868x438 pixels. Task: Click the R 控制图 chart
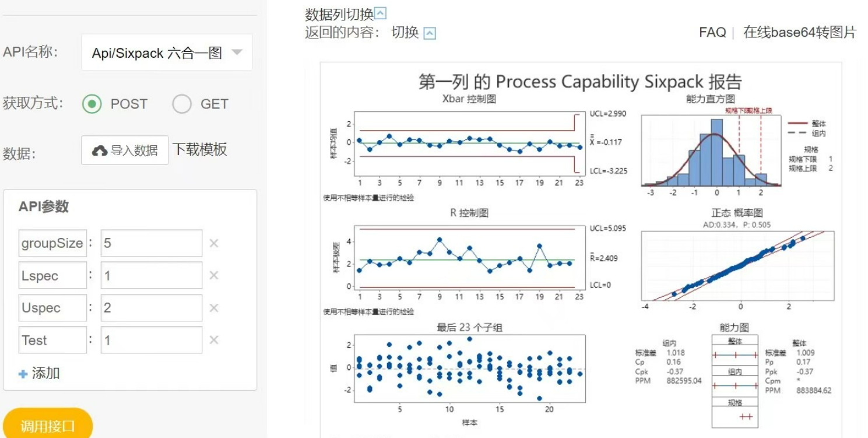[x=469, y=257]
